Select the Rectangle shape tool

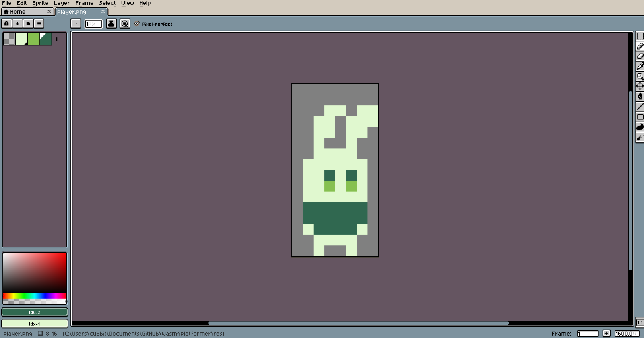pyautogui.click(x=640, y=117)
